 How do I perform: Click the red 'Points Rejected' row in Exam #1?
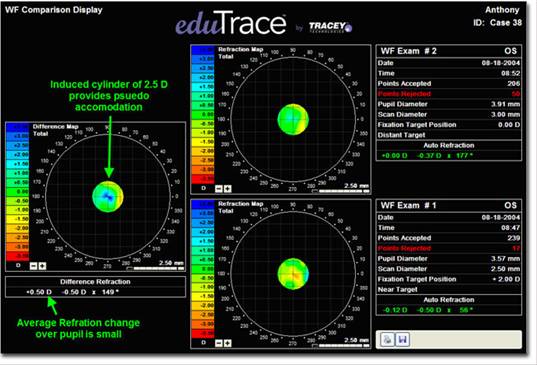coord(449,248)
